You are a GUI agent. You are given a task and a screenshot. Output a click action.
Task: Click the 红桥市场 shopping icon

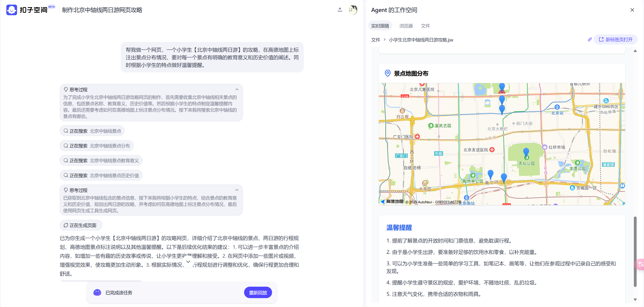545,147
